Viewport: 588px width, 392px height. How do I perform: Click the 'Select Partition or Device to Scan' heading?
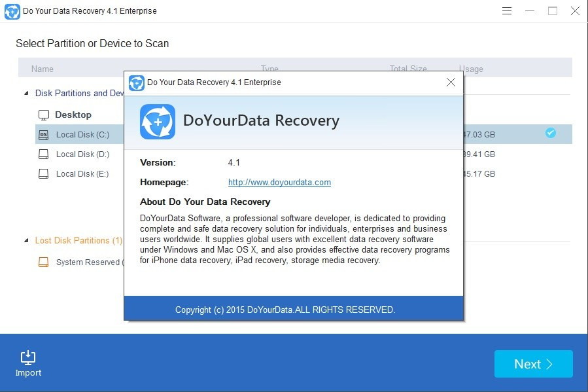92,43
